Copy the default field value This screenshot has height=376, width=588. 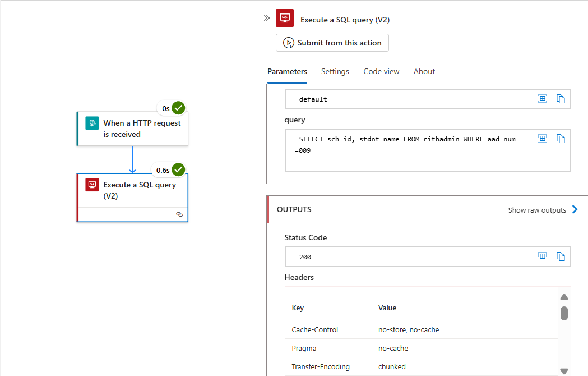click(560, 99)
